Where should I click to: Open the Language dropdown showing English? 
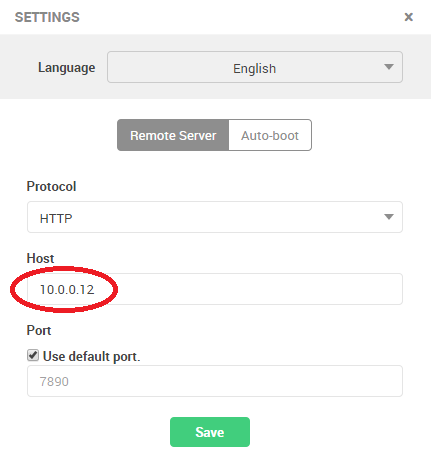pos(255,67)
